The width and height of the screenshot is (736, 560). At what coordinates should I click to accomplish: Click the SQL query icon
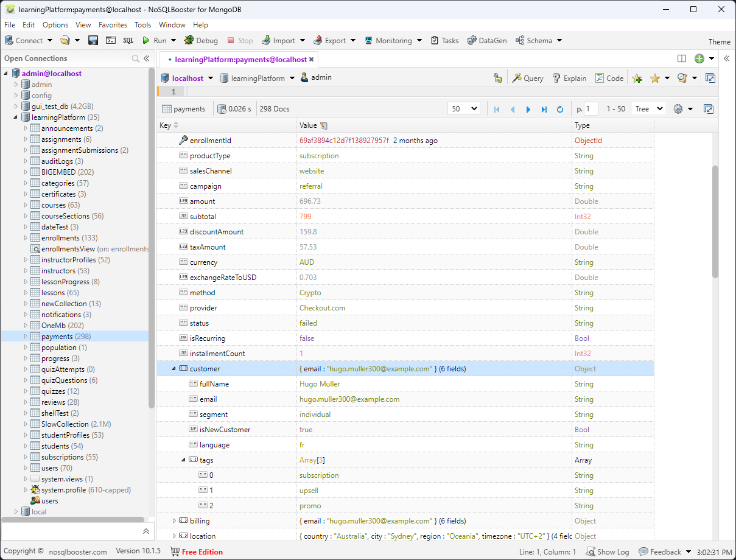click(x=128, y=41)
